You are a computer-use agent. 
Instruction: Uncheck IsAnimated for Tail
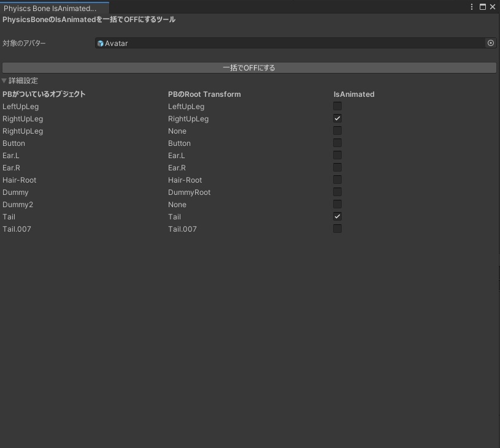click(x=337, y=216)
